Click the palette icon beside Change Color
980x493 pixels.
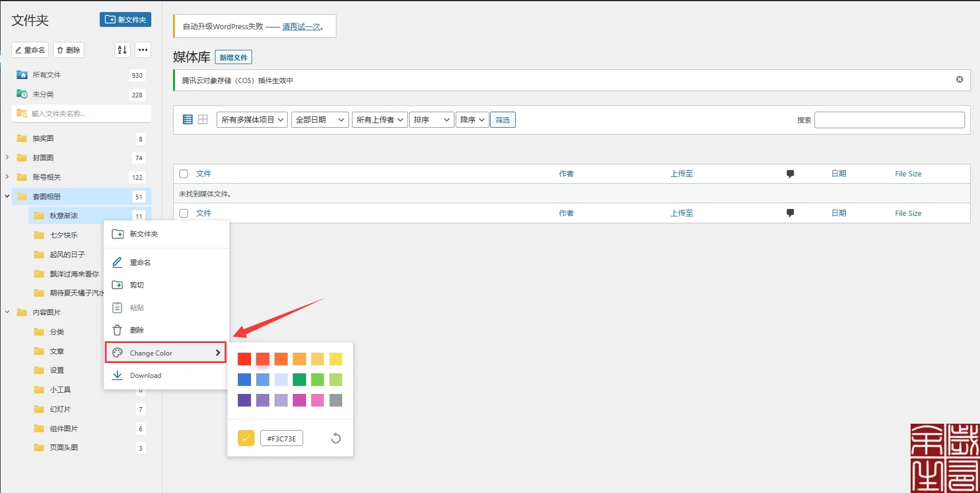(117, 353)
